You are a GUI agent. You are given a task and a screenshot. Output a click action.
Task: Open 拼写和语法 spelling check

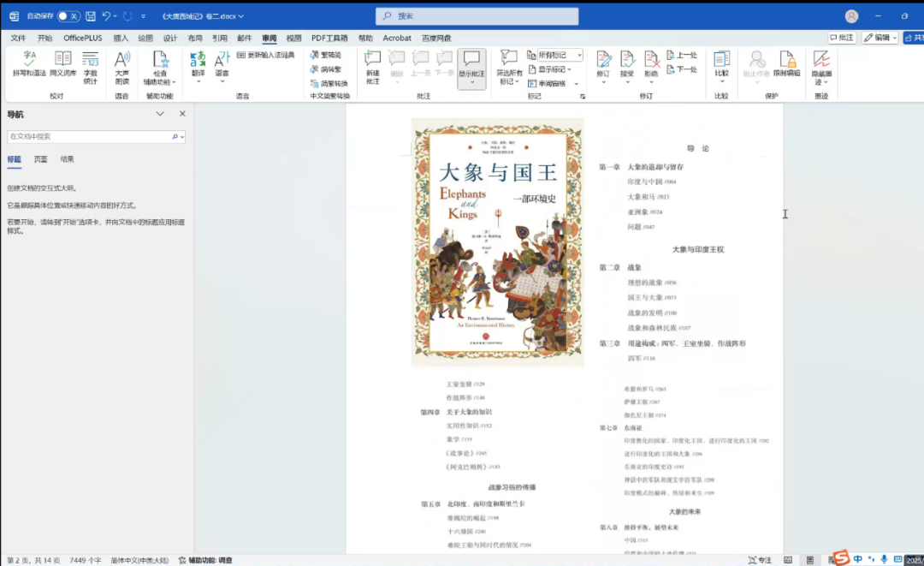[29, 63]
